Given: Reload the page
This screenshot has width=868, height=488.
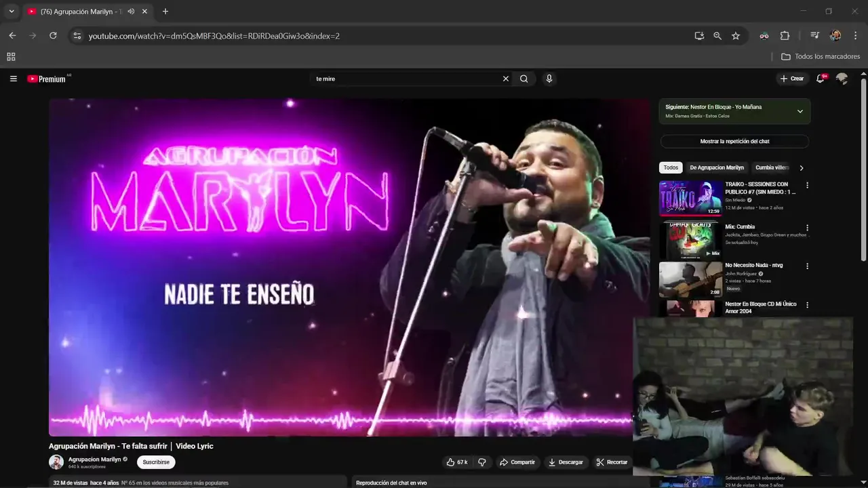Looking at the screenshot, I should point(53,36).
